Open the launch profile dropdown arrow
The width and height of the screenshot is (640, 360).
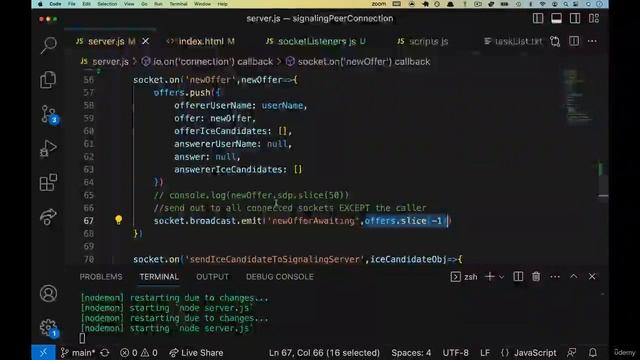(x=502, y=277)
